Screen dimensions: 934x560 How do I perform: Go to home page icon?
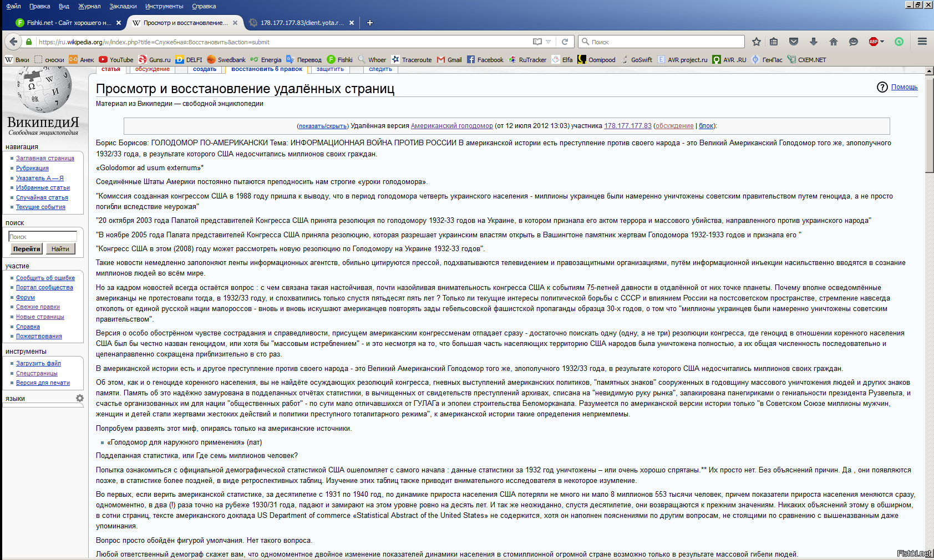[834, 42]
